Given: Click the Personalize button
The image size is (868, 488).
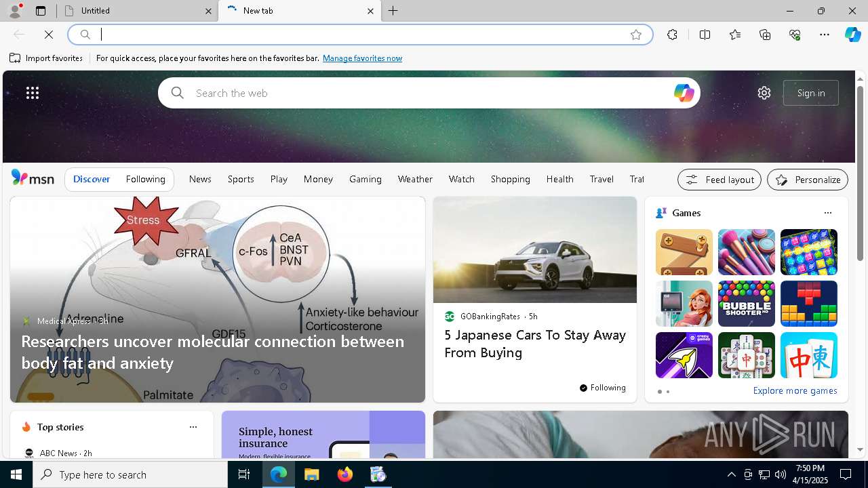Looking at the screenshot, I should [x=808, y=180].
